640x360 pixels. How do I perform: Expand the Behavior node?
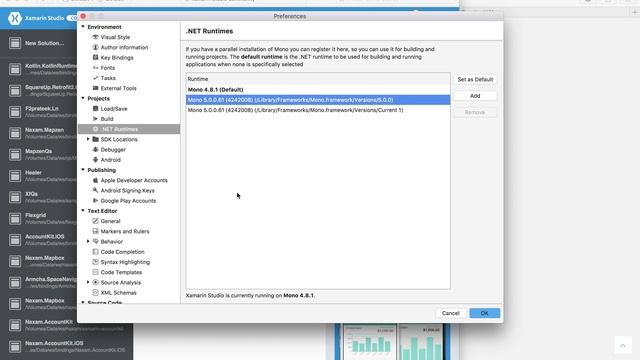coord(88,241)
